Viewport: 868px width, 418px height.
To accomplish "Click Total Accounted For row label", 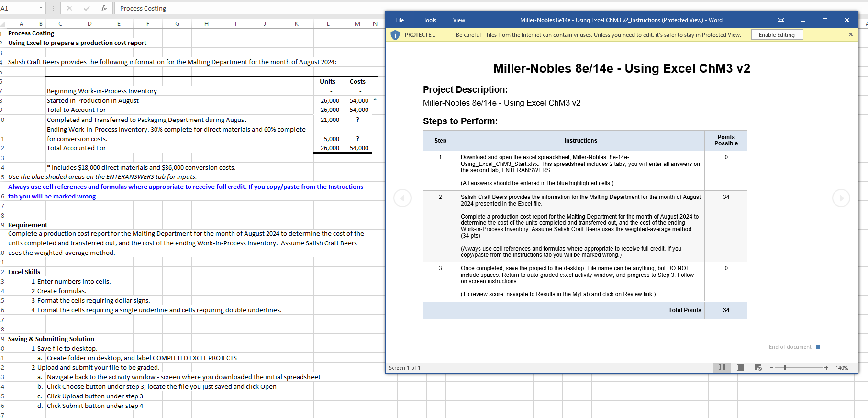I will pos(76,148).
